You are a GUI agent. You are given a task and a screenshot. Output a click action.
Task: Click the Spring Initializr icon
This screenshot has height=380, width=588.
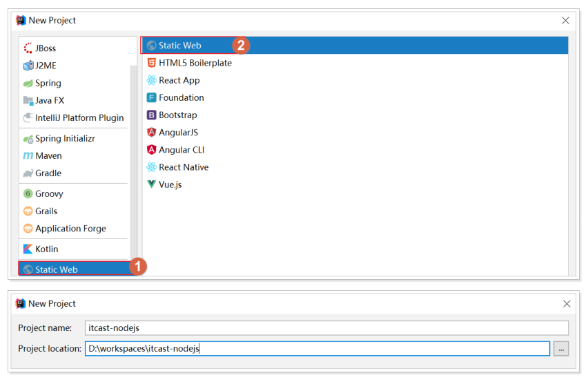(x=28, y=139)
